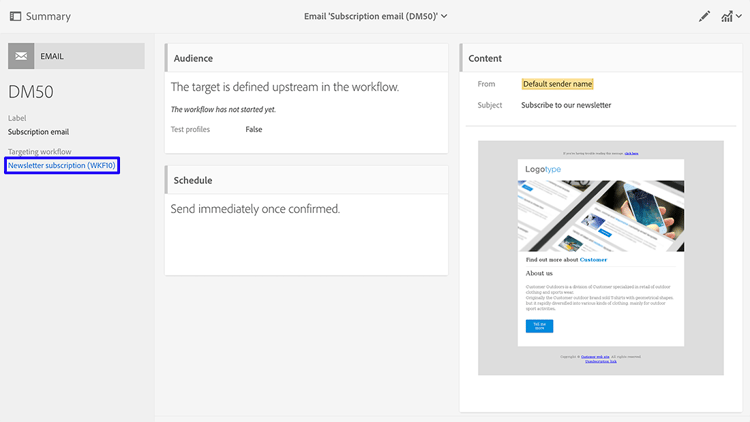Click the unsubscription link in preview footer
The image size is (750, 422).
600,361
